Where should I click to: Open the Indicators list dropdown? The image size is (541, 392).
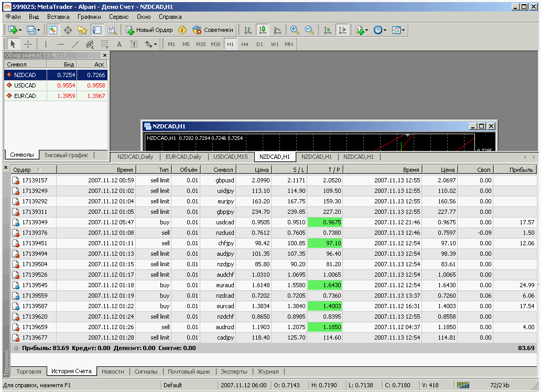[x=366, y=30]
